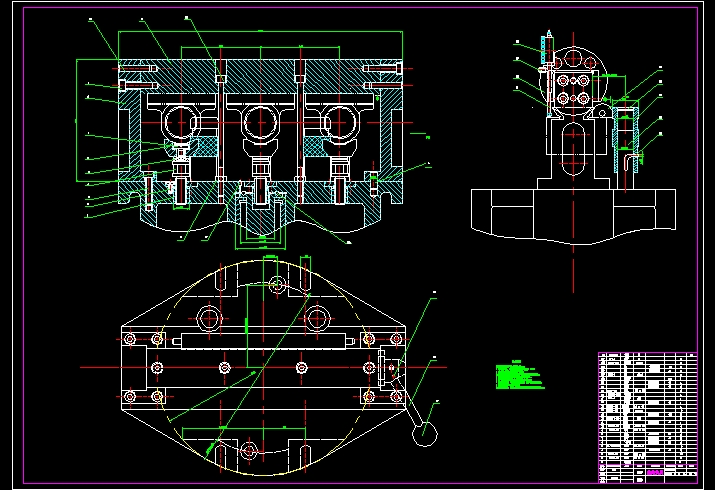
Task: Click the right cross-hatched pad in section view
Action: tap(317, 146)
